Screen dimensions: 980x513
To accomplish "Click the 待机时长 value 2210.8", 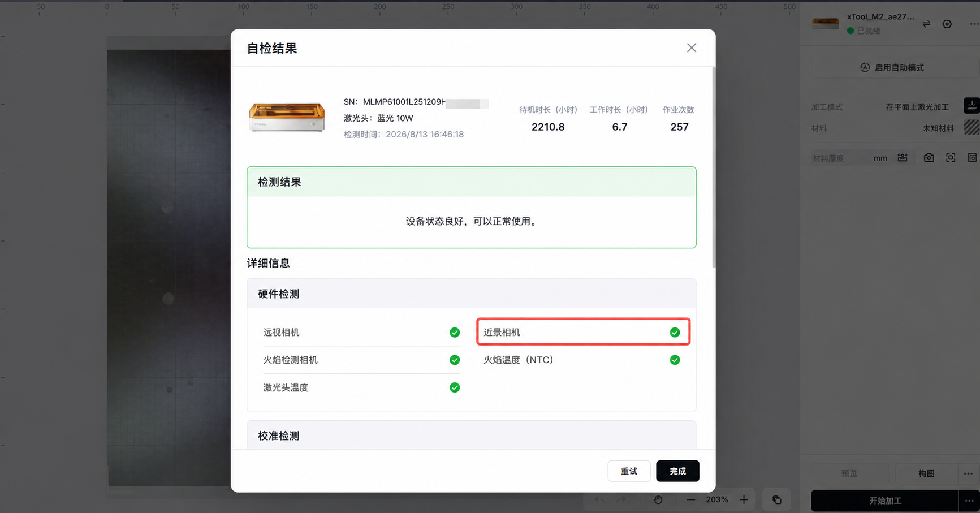I will 548,127.
